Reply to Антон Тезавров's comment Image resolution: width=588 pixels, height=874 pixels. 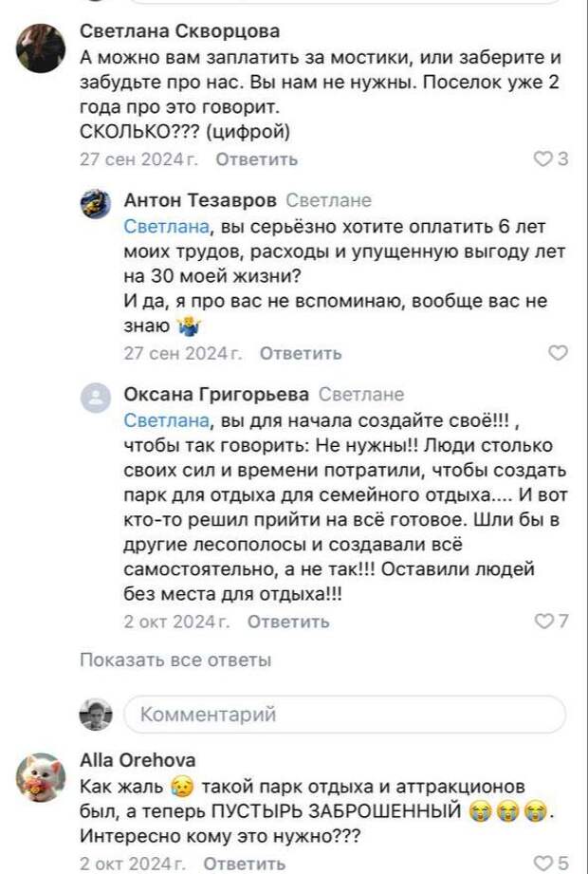[x=301, y=353]
